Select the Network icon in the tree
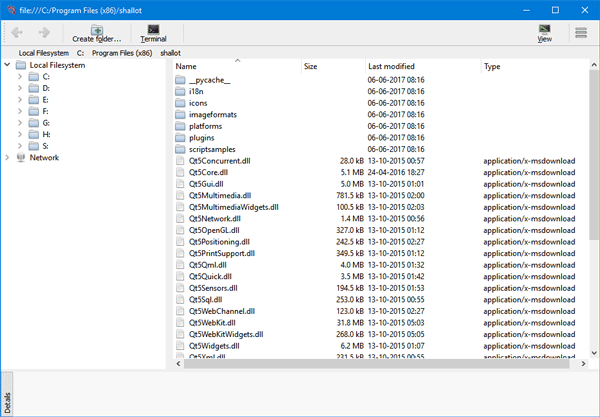The height and width of the screenshot is (417, 600). coord(23,157)
